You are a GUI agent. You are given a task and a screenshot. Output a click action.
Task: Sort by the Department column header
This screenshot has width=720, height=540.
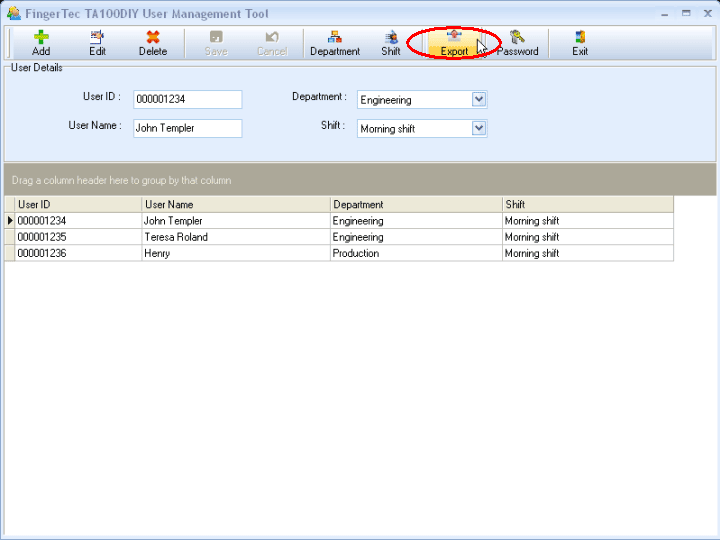416,204
